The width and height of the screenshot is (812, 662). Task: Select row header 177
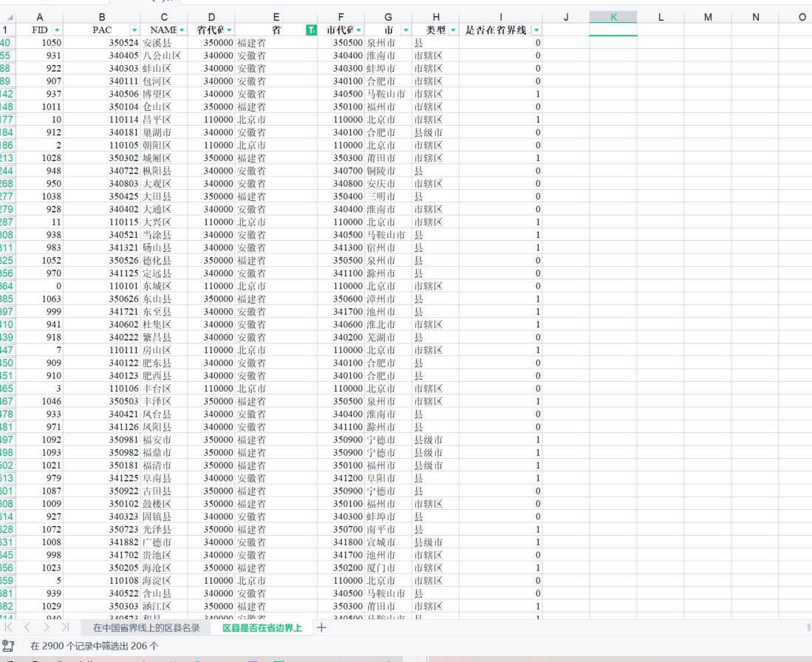point(7,120)
